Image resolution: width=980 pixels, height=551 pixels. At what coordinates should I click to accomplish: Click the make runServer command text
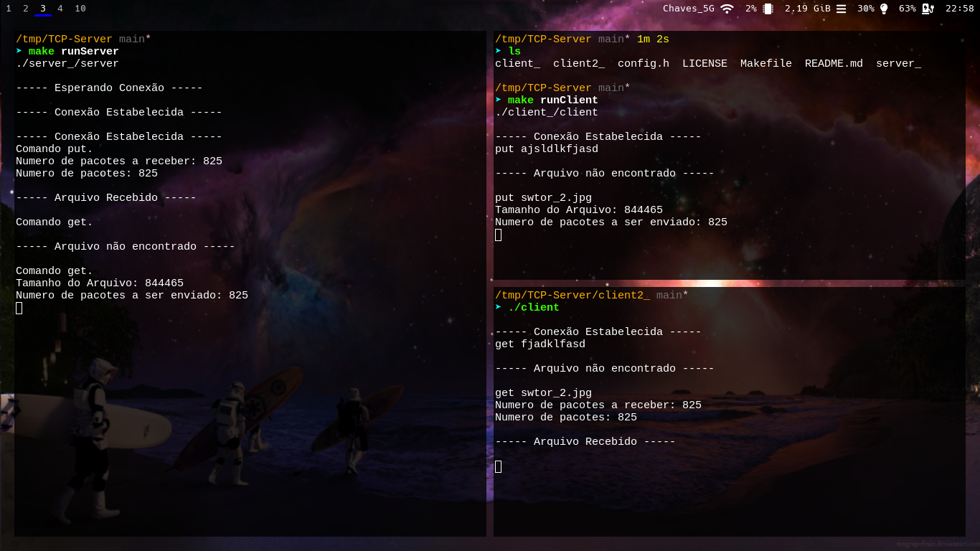coord(72,51)
